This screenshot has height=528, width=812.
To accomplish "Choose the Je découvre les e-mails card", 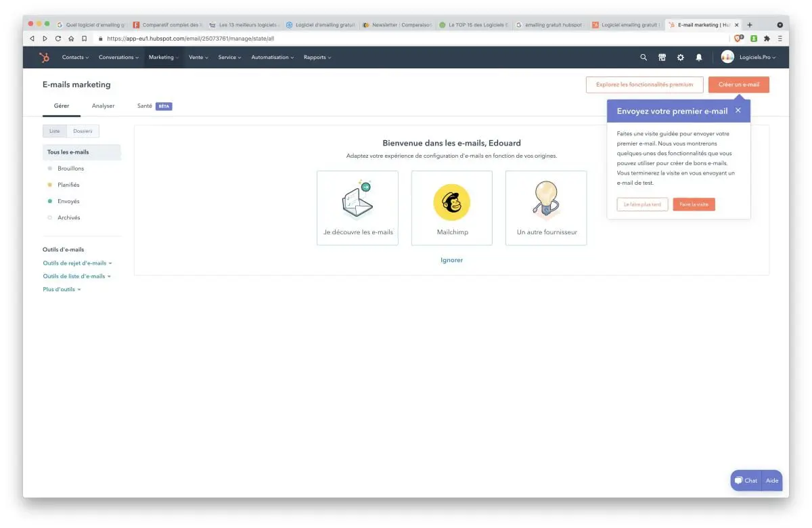I will (x=357, y=208).
